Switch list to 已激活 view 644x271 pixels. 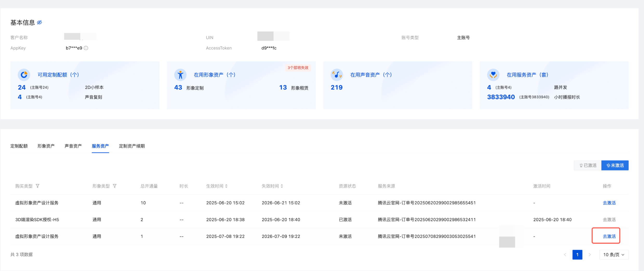pos(588,165)
